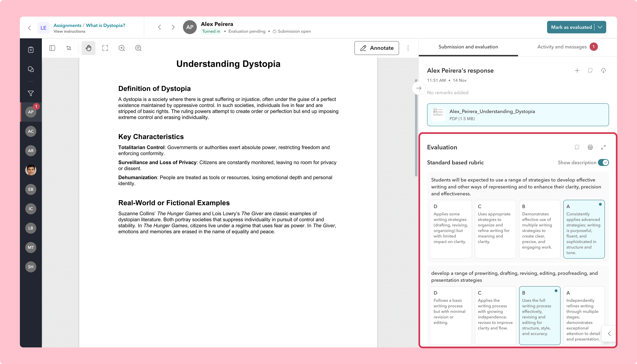Open the Assignments breadcrumb link
The width and height of the screenshot is (637, 364).
tap(67, 25)
